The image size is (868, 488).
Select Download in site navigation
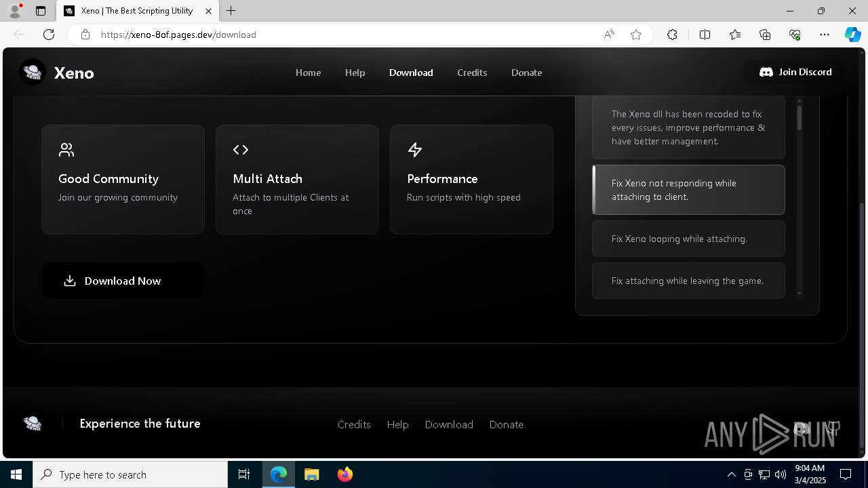[411, 73]
